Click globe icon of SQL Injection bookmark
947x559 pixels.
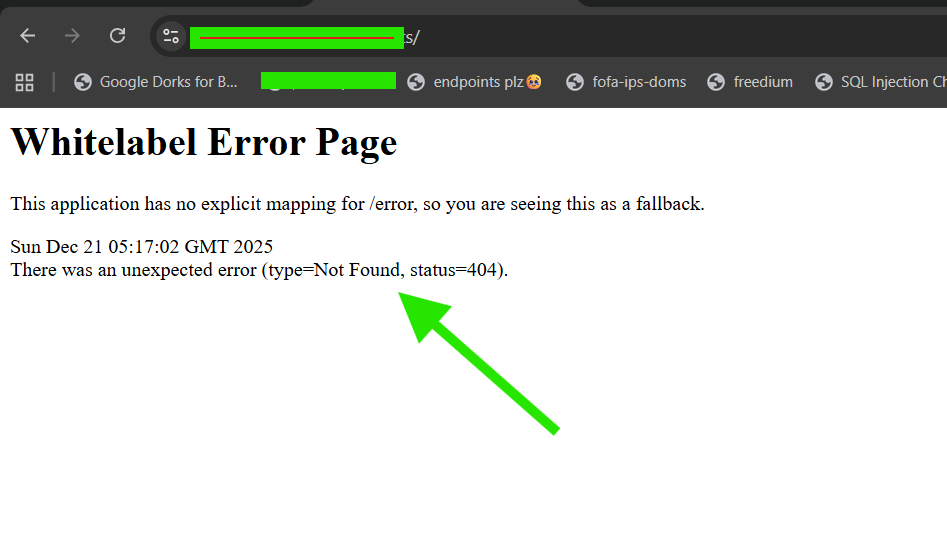tap(824, 82)
